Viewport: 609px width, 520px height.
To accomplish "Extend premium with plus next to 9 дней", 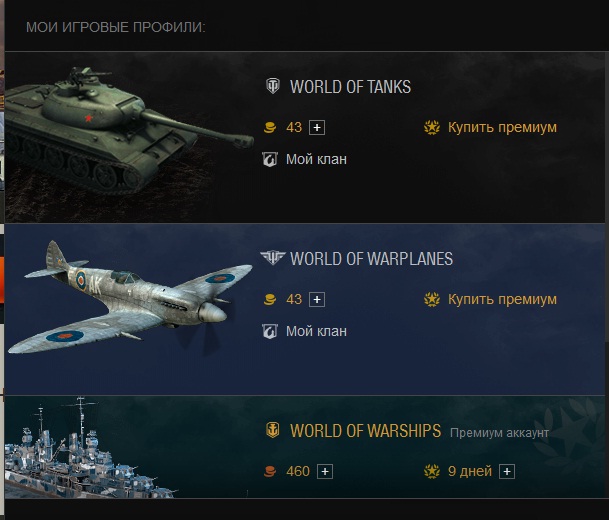I will pyautogui.click(x=507, y=471).
